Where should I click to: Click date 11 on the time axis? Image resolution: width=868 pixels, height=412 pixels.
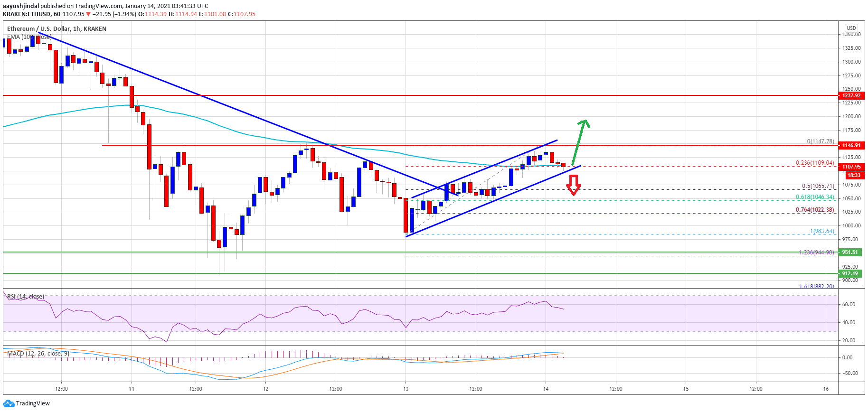pos(132,389)
